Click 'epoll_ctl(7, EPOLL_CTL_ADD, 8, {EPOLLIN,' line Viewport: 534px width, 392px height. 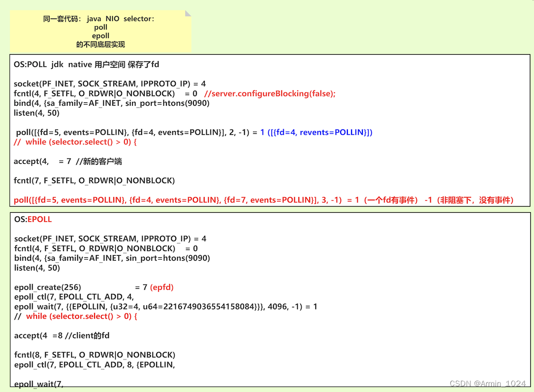pyautogui.click(x=95, y=365)
